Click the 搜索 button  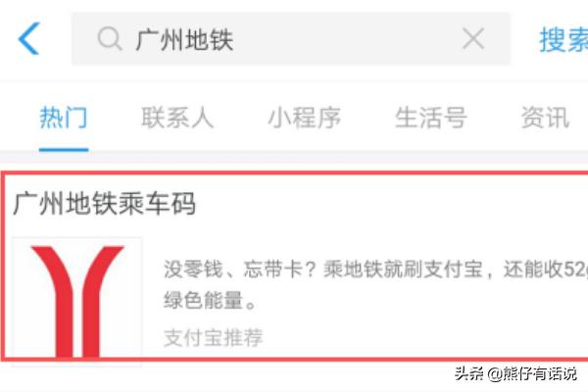(x=563, y=40)
